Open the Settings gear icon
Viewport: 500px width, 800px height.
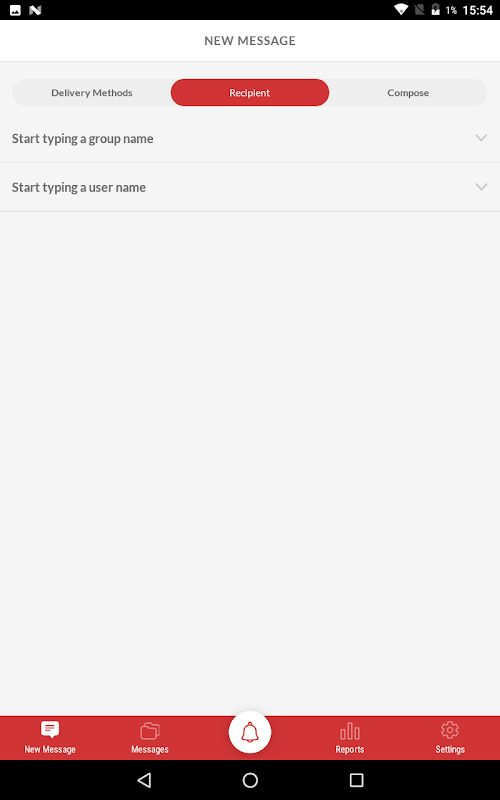tap(450, 730)
